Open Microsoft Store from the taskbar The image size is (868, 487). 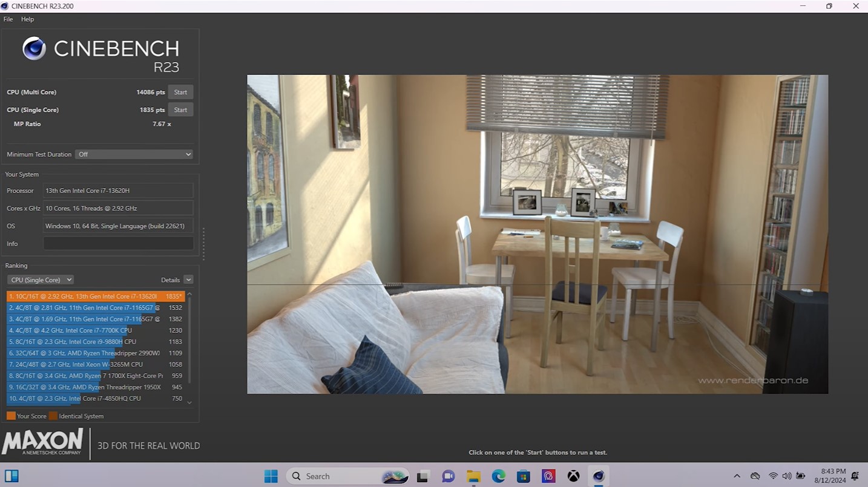(x=524, y=476)
